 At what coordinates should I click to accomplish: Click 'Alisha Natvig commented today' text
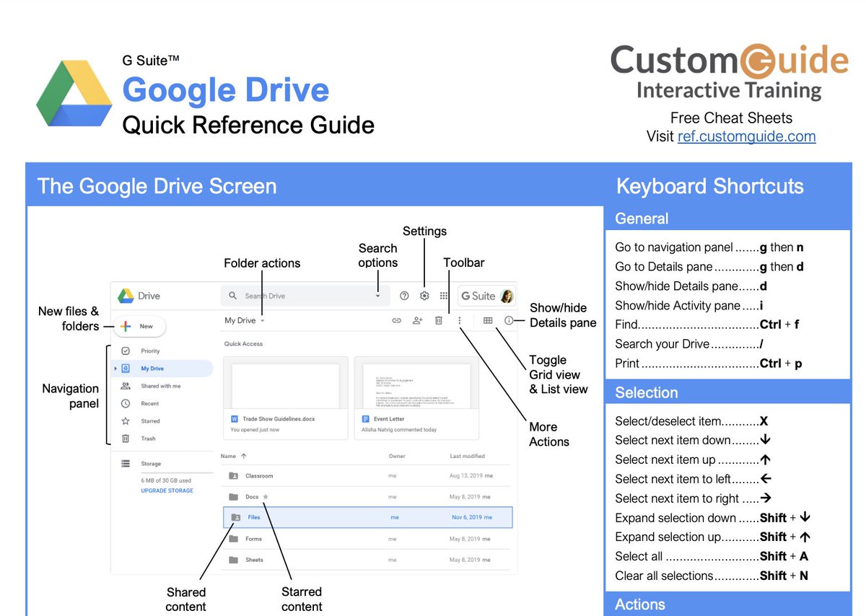click(399, 430)
